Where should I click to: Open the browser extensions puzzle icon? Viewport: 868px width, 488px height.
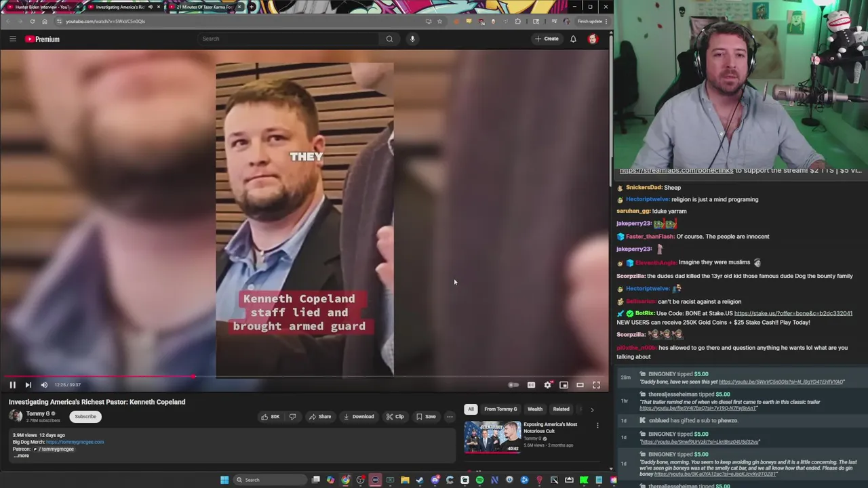pyautogui.click(x=518, y=21)
